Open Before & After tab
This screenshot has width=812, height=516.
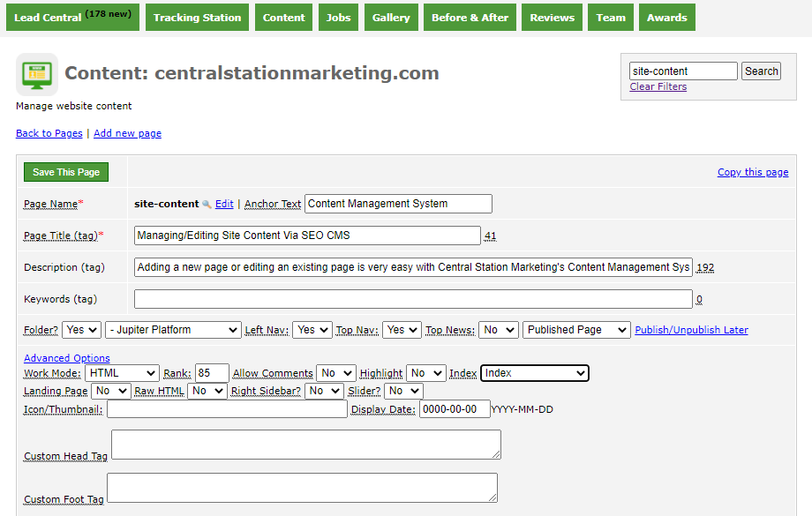click(x=470, y=17)
